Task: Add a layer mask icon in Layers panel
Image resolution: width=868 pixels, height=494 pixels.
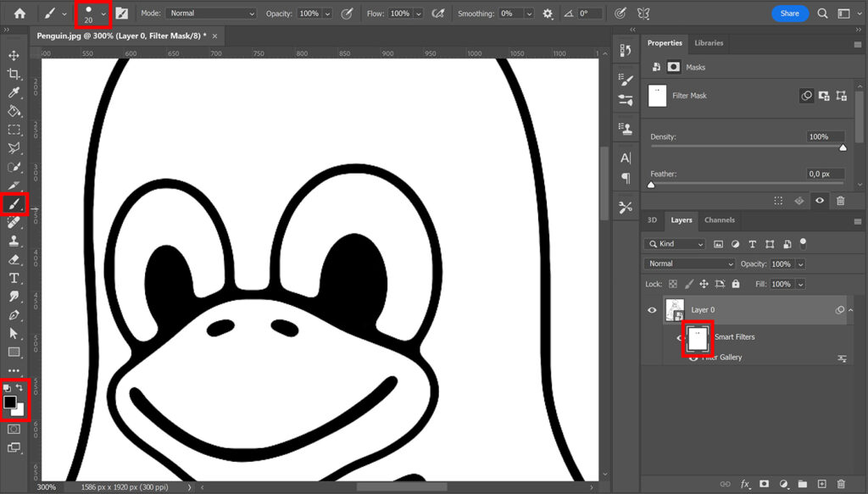Action: 764,484
